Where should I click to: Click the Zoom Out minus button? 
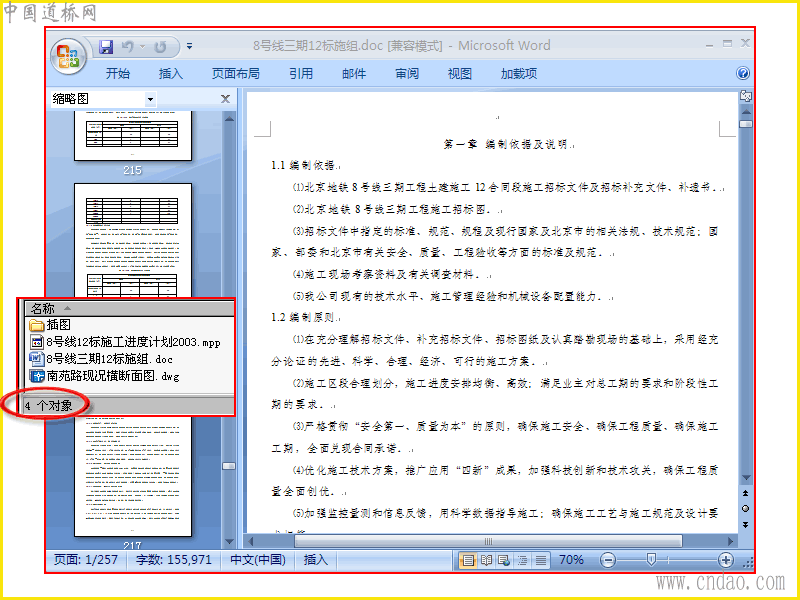point(607,560)
